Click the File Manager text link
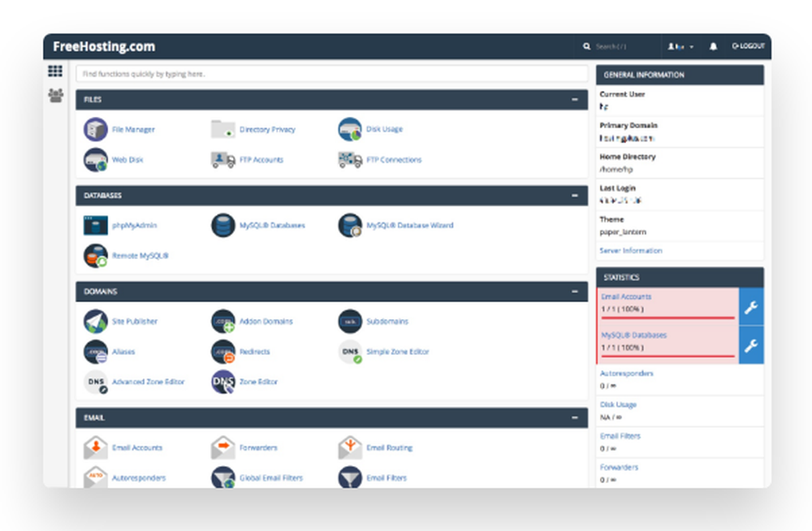812x531 pixels. pyautogui.click(x=133, y=130)
